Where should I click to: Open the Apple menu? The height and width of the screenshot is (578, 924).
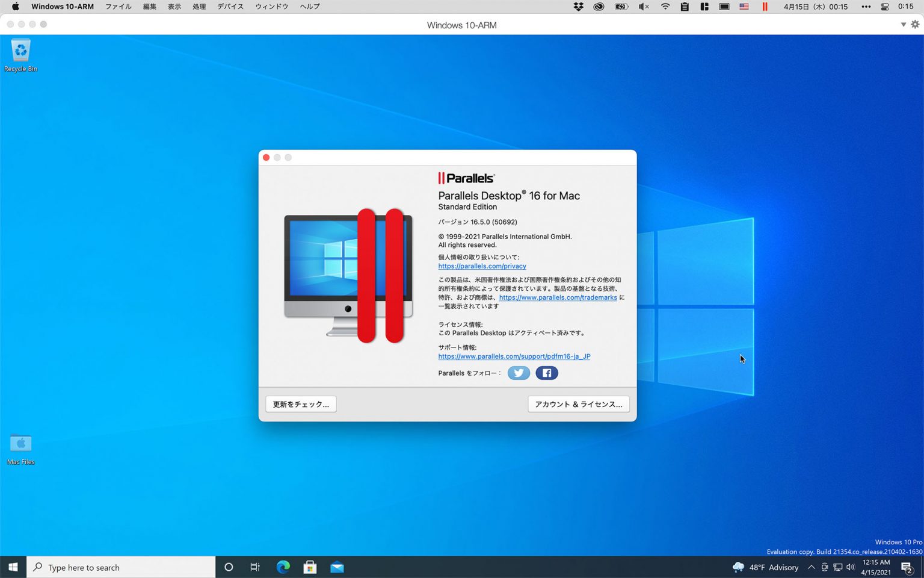[16, 7]
